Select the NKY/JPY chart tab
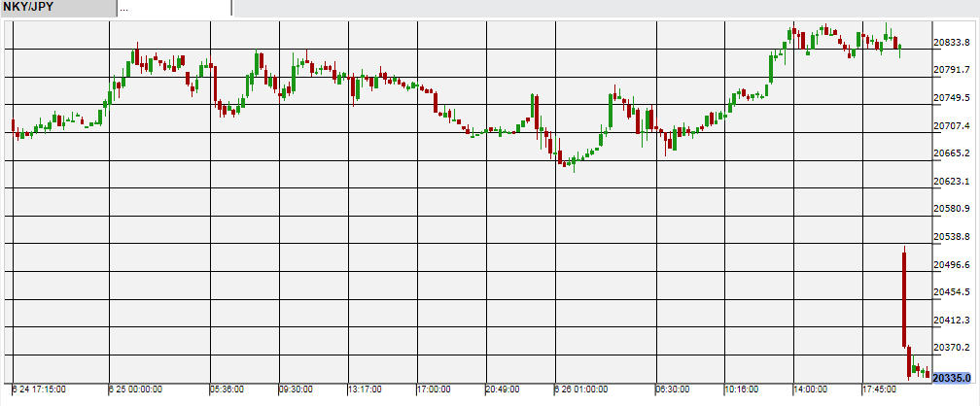This screenshot has height=406, width=980. (x=58, y=9)
